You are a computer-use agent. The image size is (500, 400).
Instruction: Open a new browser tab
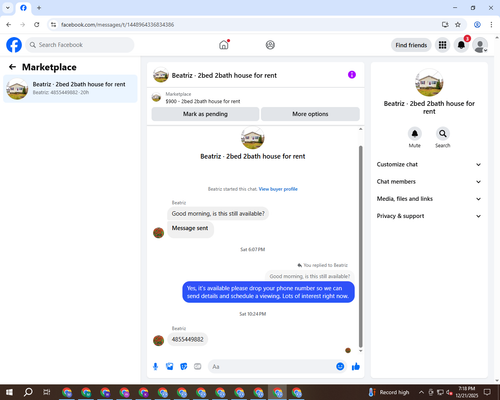tap(39, 8)
